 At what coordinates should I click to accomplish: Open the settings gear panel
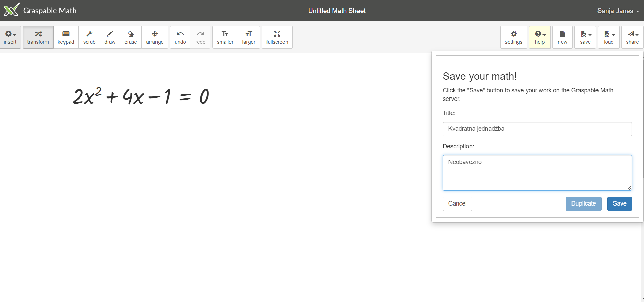514,37
